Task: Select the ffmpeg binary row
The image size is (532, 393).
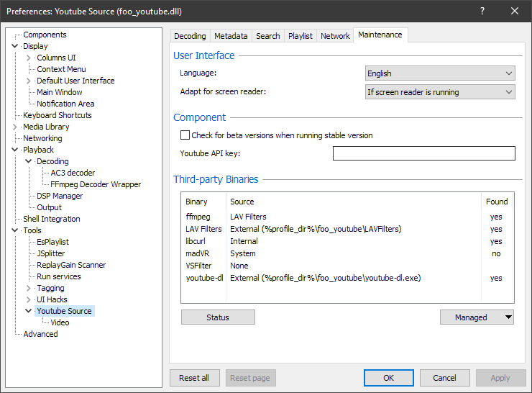Action: pyautogui.click(x=347, y=217)
